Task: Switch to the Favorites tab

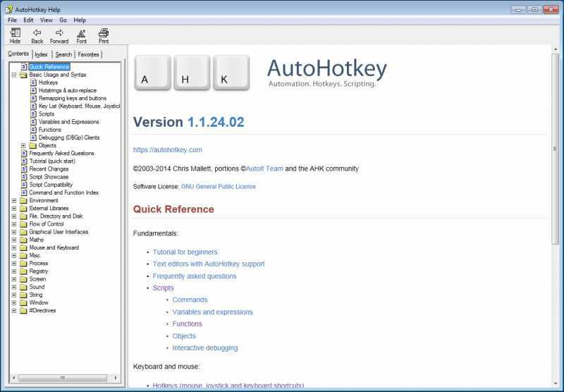Action: tap(89, 55)
